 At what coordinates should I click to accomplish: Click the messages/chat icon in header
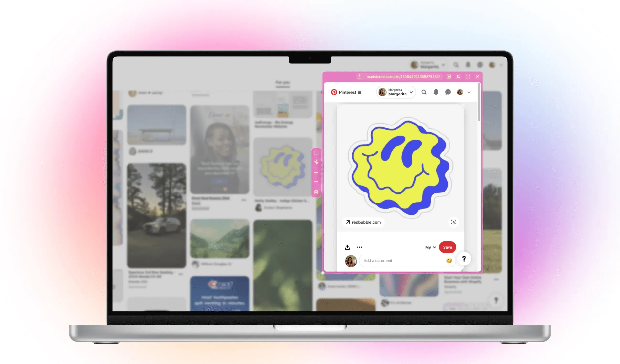(448, 92)
